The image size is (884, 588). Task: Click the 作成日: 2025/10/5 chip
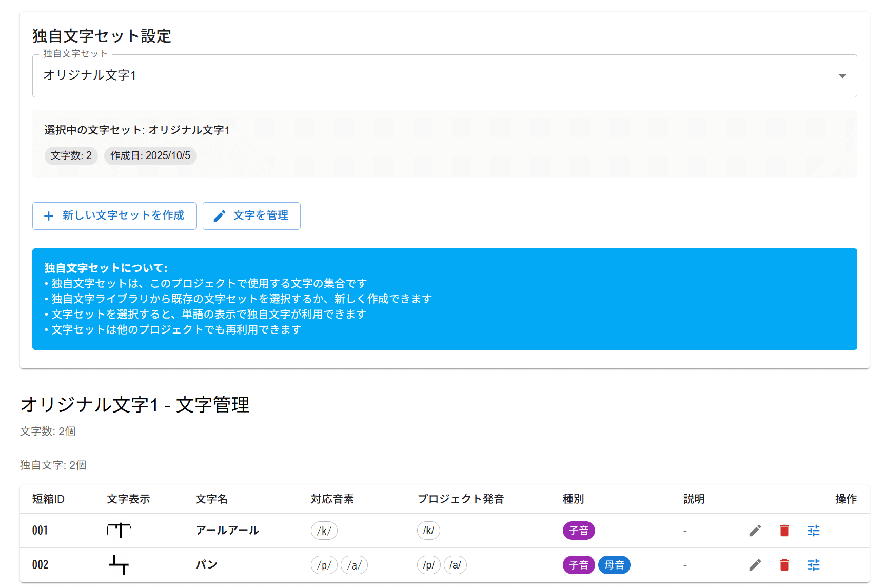(150, 155)
